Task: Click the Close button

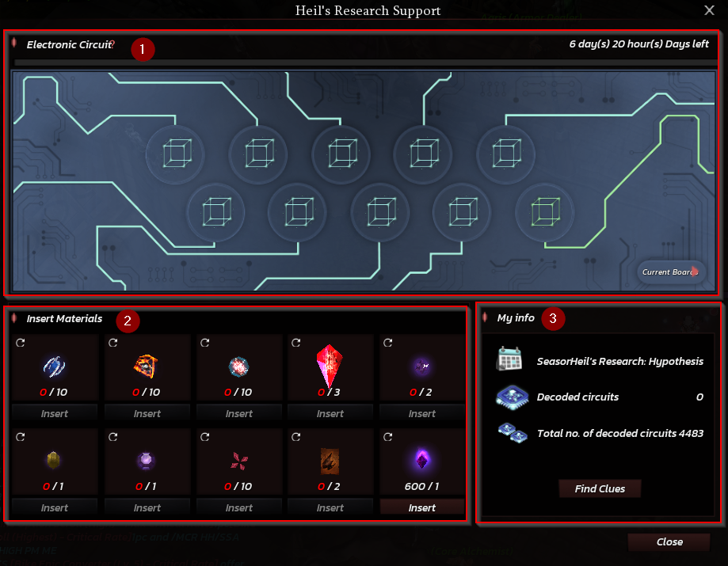Action: (669, 542)
